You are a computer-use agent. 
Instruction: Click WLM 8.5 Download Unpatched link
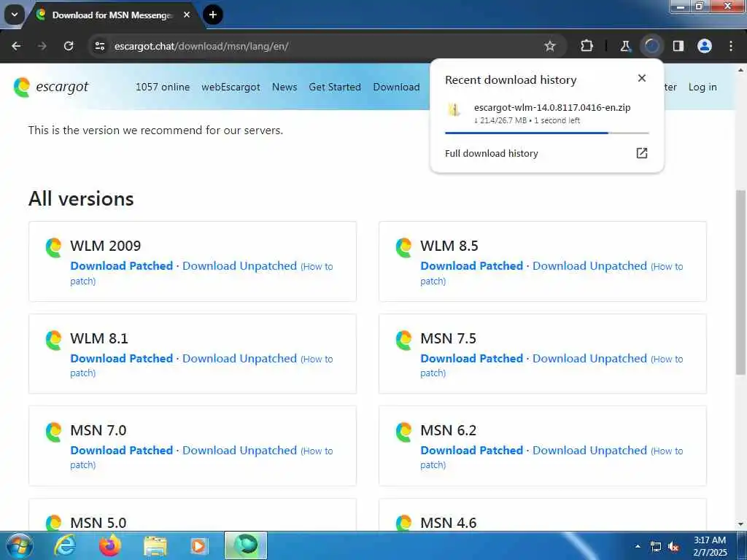click(x=589, y=265)
